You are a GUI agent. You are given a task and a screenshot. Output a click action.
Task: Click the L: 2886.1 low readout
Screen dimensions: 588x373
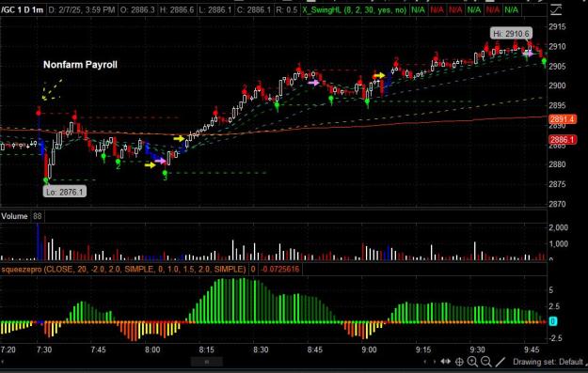(x=215, y=9)
